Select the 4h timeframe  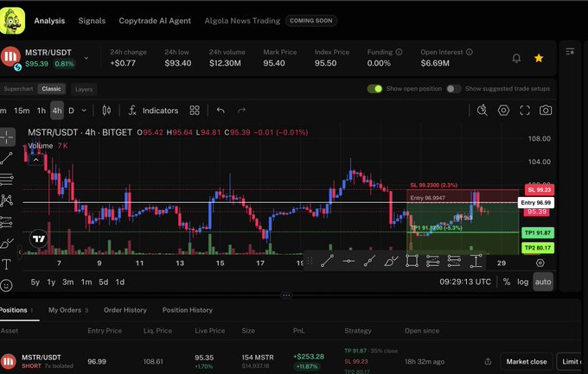tap(57, 111)
